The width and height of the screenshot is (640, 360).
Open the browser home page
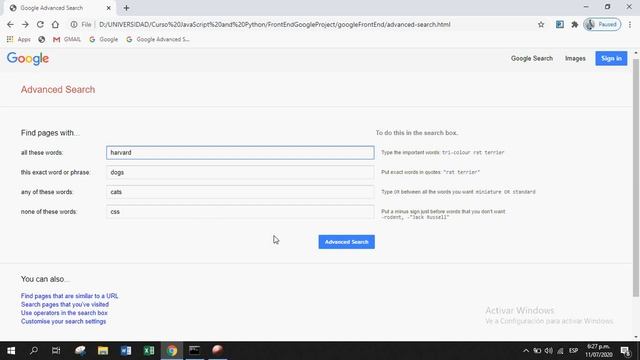tap(55, 24)
